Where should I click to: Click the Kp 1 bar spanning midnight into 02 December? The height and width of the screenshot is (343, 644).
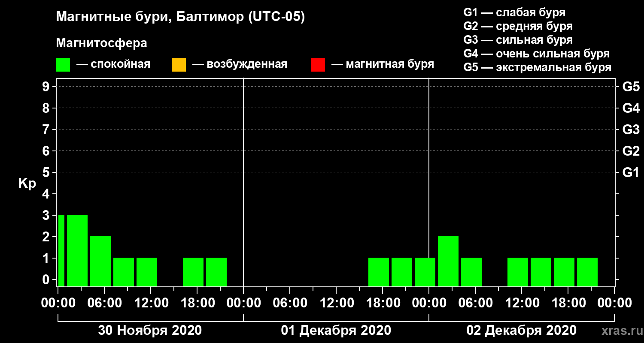point(425,272)
